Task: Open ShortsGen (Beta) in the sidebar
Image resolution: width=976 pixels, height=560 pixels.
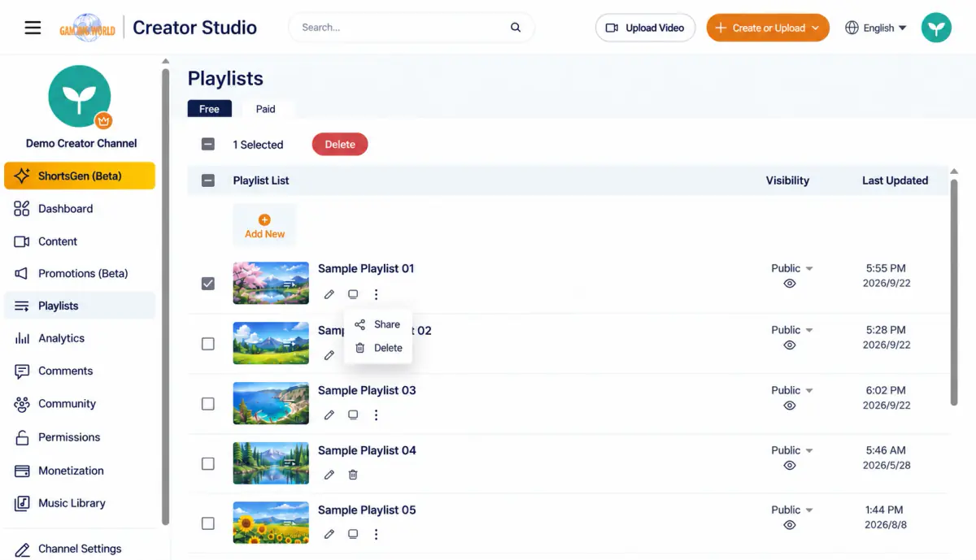Action: [x=80, y=176]
